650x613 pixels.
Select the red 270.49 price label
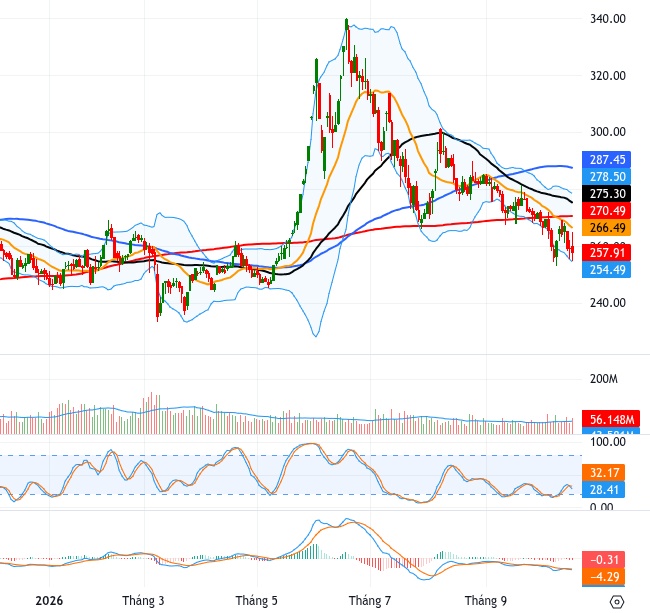pyautogui.click(x=606, y=211)
